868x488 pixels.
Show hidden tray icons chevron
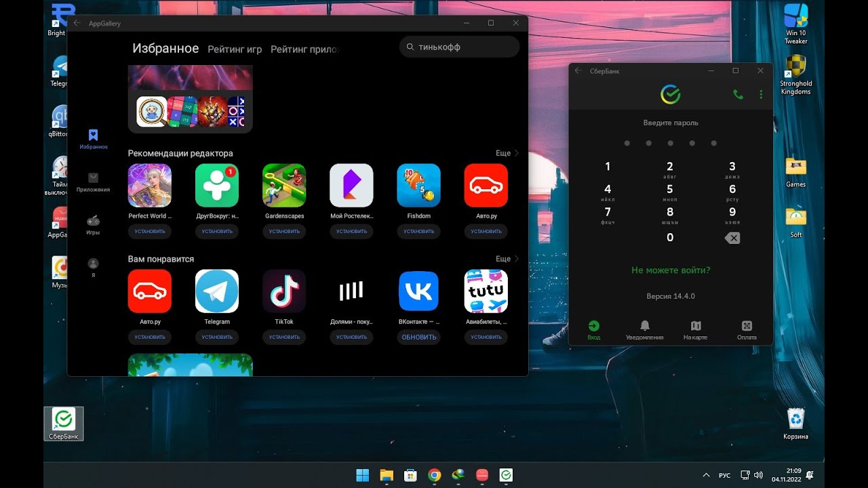(706, 475)
